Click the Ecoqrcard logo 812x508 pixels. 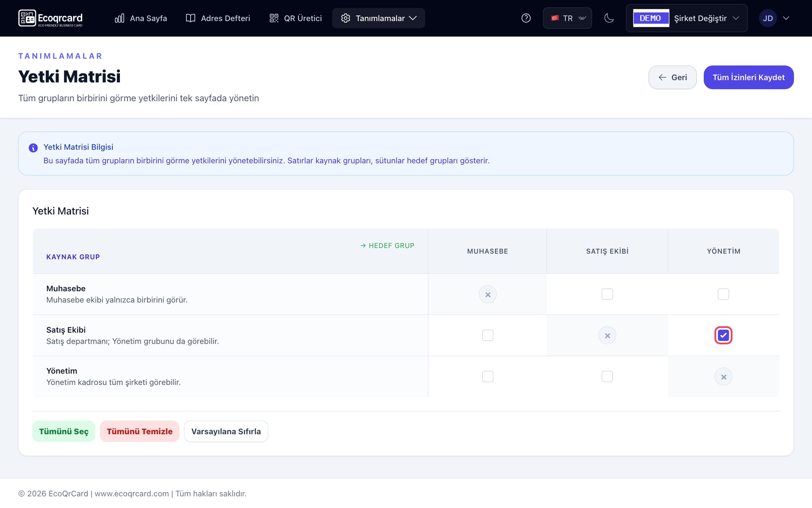(50, 18)
